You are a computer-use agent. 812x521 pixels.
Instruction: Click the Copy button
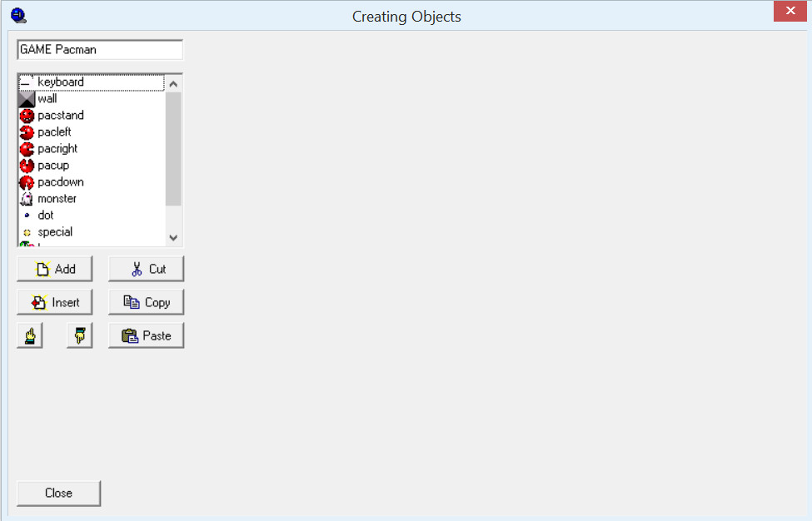(146, 302)
